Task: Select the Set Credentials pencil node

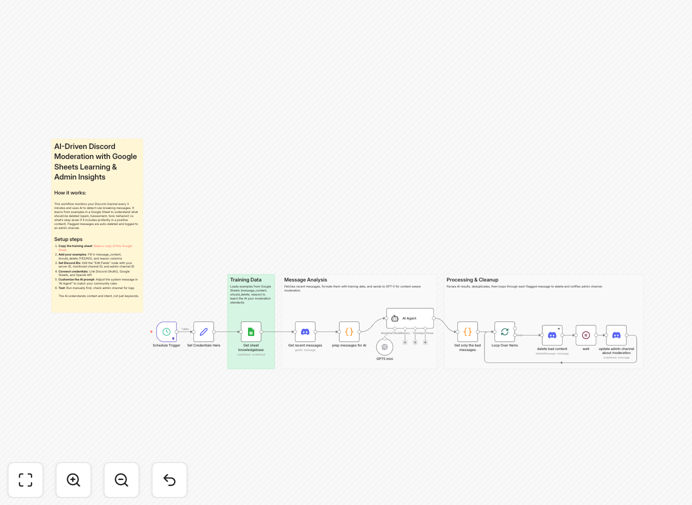Action: 203,332
